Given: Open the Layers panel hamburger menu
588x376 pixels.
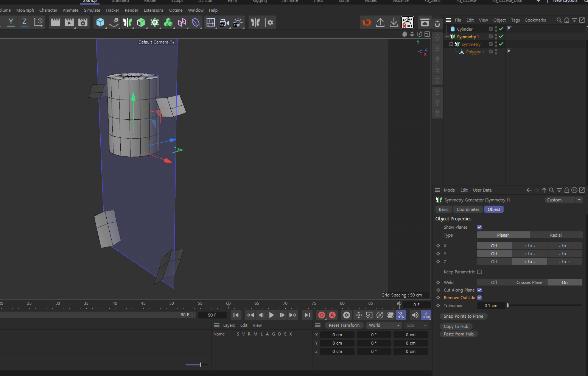Looking at the screenshot, I should [x=217, y=325].
